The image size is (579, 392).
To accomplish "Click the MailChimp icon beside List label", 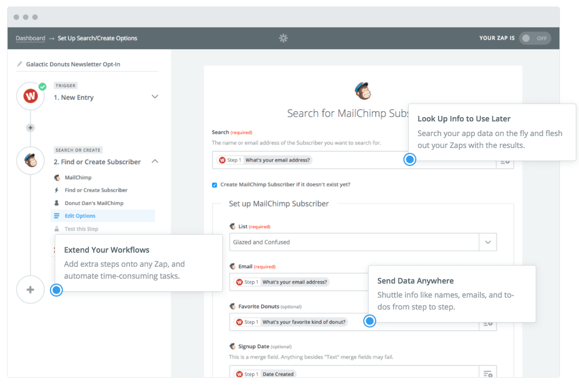I will click(232, 226).
